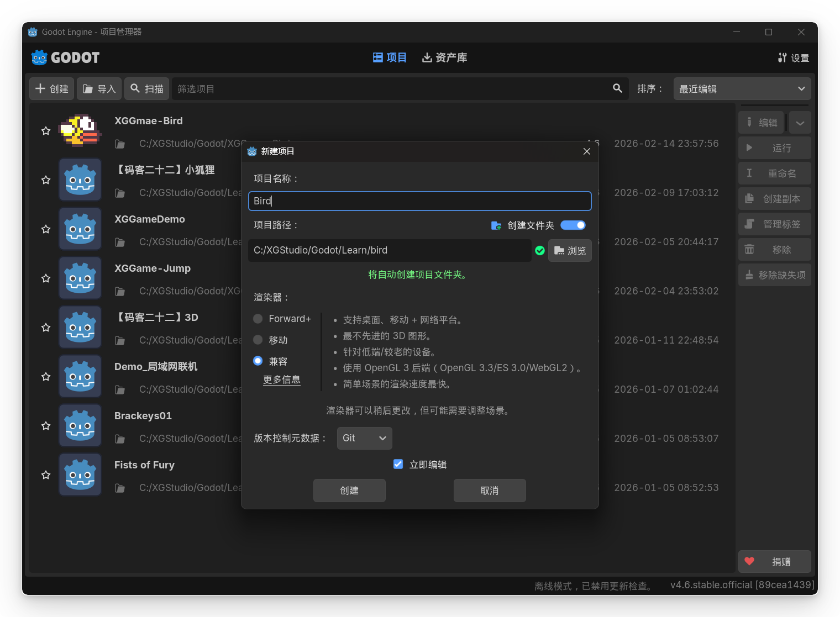Click the Godot logo in header

(x=66, y=57)
